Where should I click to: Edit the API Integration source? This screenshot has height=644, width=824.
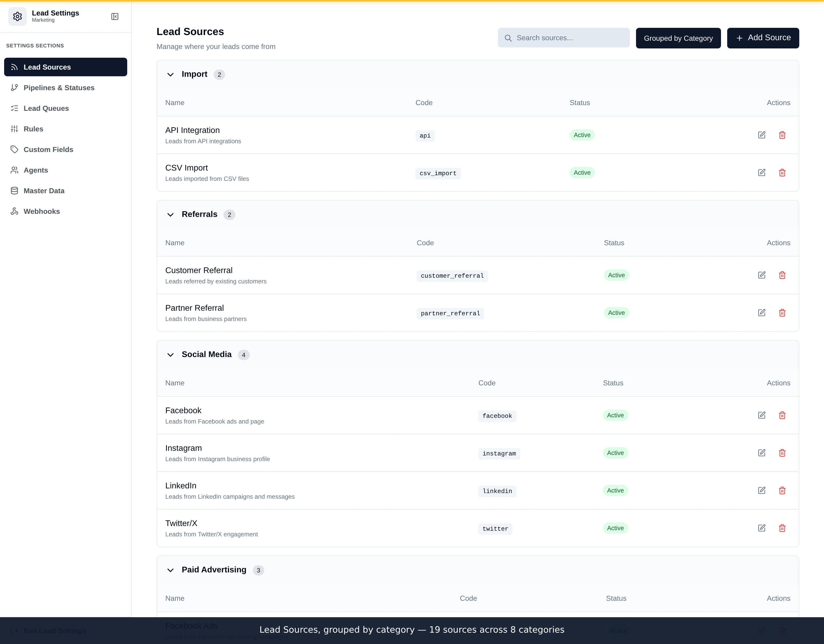(761, 135)
